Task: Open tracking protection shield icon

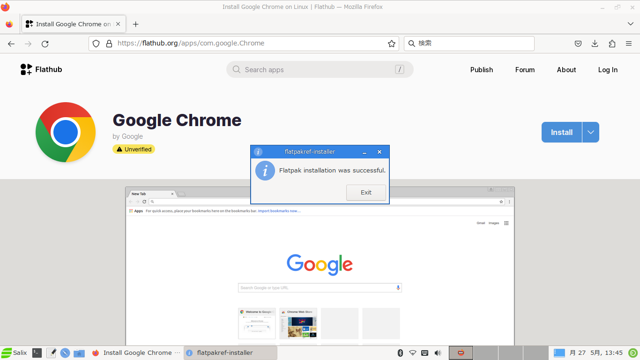Action: 96,43
